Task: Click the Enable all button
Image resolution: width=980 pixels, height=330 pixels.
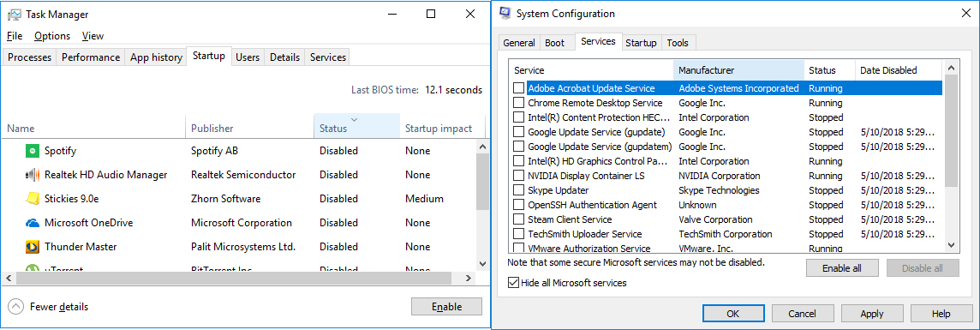Action: [x=841, y=268]
